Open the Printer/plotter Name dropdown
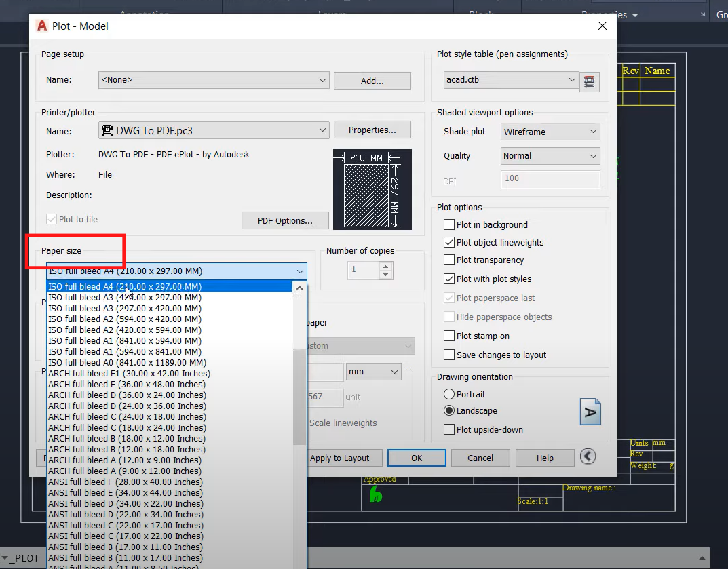The width and height of the screenshot is (728, 569). click(x=214, y=130)
